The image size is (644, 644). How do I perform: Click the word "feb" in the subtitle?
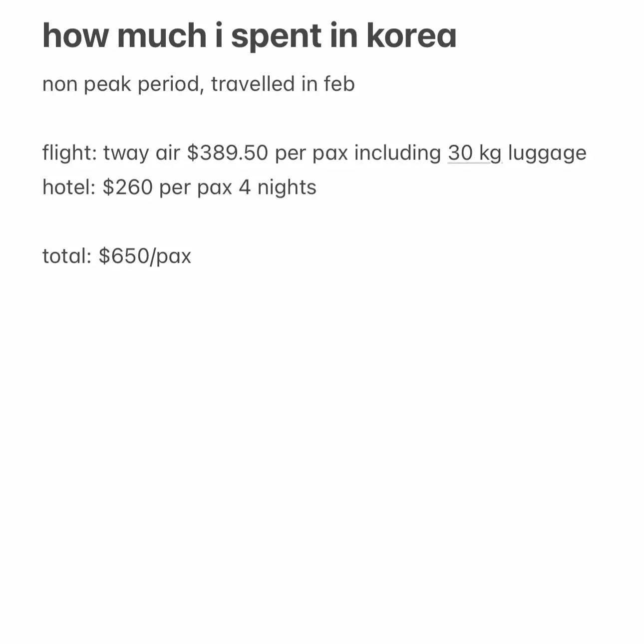[339, 84]
